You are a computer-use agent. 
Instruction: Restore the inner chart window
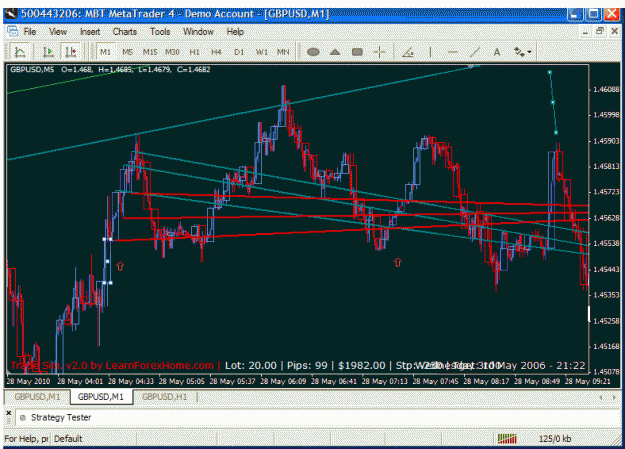tap(600, 32)
